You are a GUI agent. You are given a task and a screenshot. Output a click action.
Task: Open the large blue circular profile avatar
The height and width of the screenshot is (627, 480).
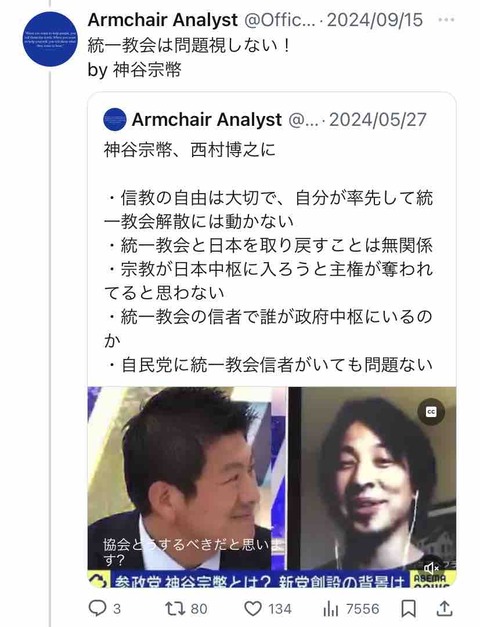[50, 39]
